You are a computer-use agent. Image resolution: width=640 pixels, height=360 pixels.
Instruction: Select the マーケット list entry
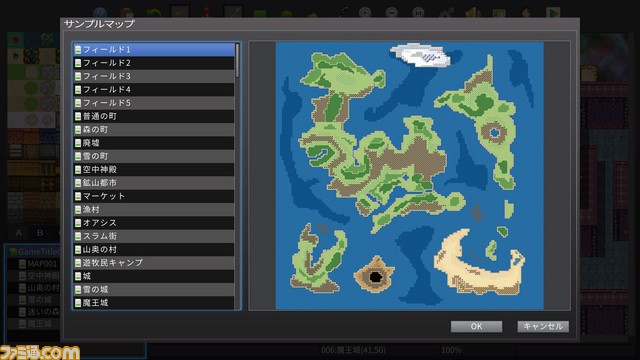pos(154,196)
